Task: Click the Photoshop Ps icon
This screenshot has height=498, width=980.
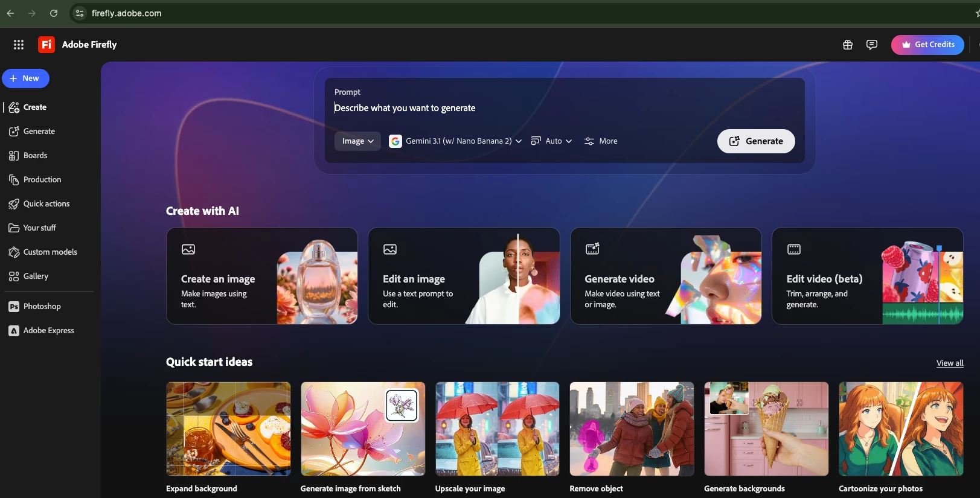Action: coord(14,307)
